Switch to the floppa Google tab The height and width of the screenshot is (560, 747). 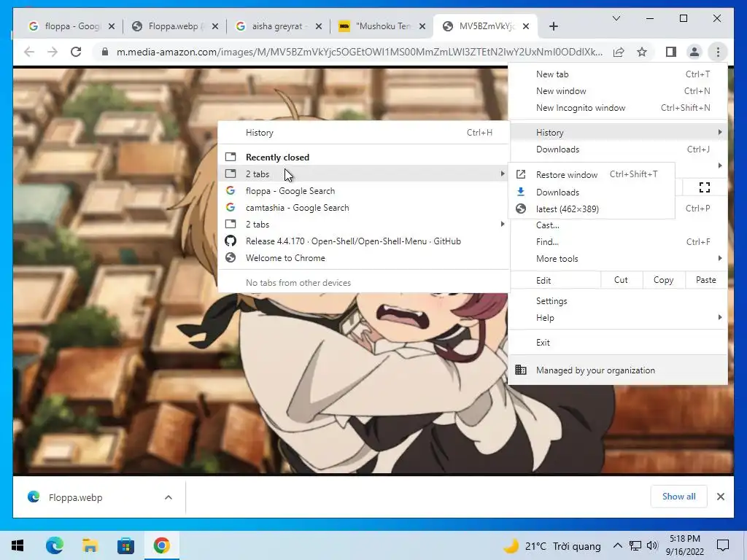point(71,26)
